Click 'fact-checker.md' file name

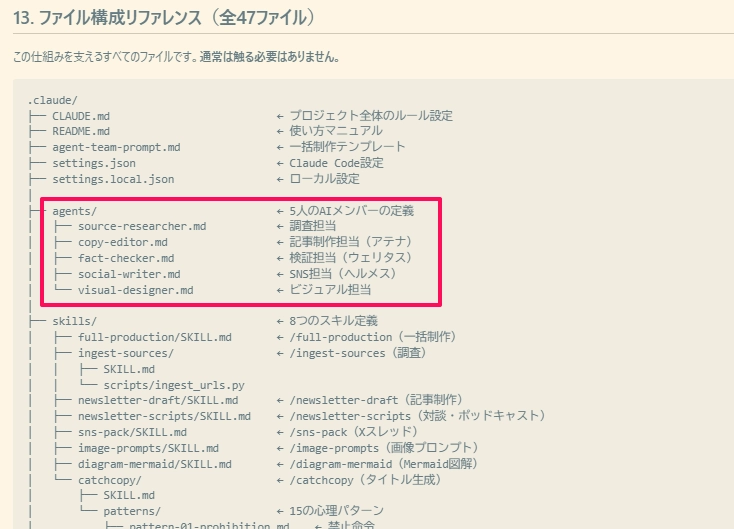coord(126,258)
